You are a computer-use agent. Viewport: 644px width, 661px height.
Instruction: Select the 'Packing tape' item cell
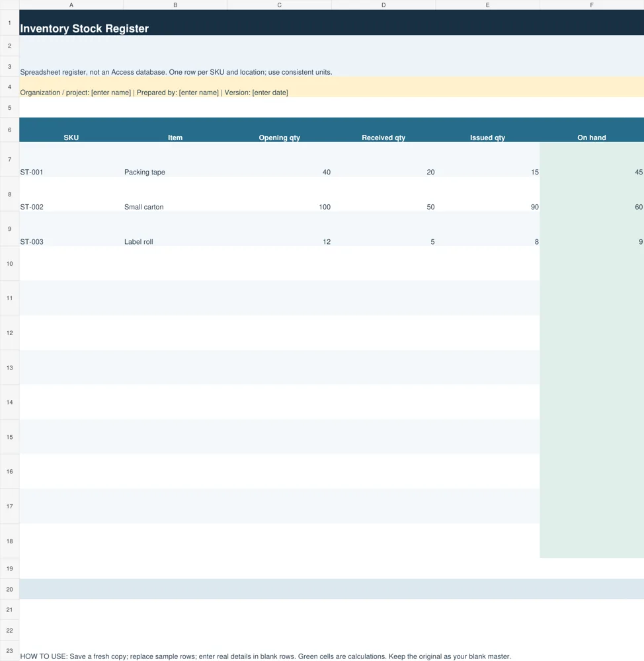point(175,159)
